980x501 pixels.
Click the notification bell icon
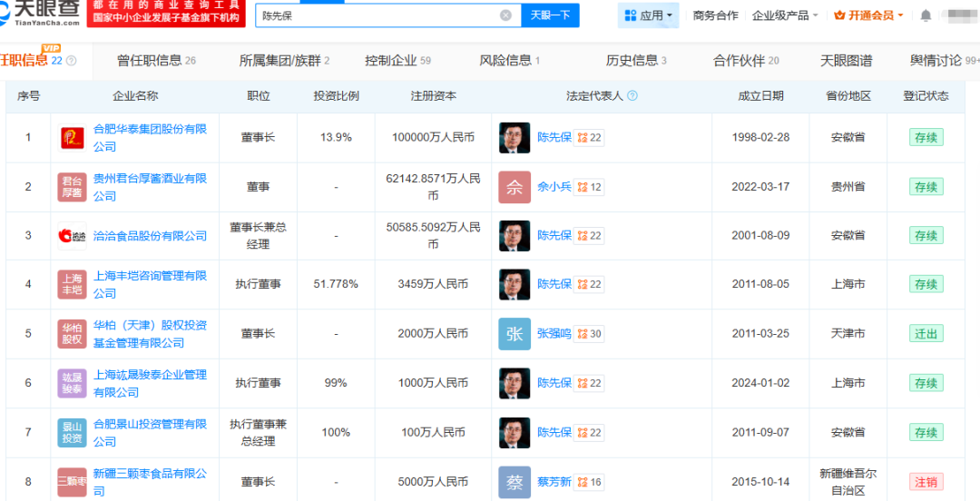click(926, 15)
